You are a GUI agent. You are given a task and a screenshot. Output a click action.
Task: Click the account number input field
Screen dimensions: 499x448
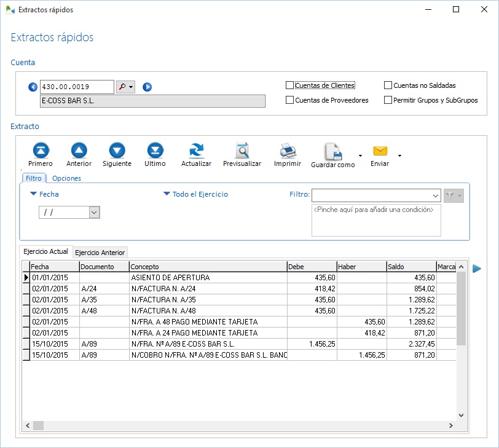[x=76, y=87]
